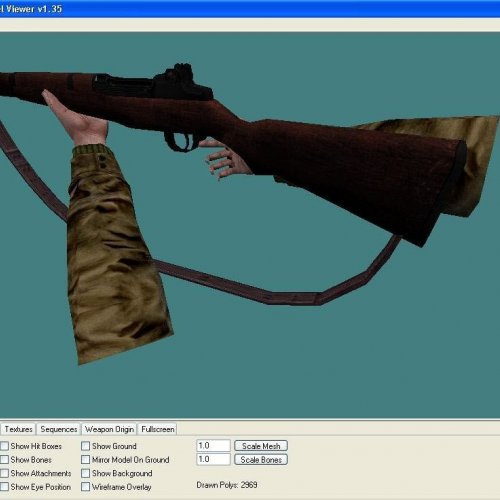Enable the Show Ground checkbox
500x500 pixels.
[x=86, y=446]
